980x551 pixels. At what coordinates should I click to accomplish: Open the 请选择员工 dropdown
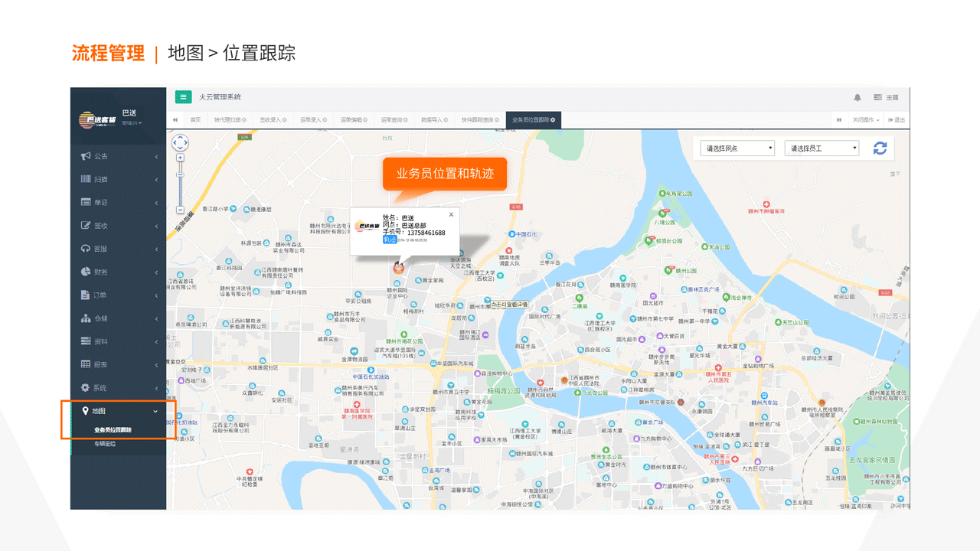[822, 148]
